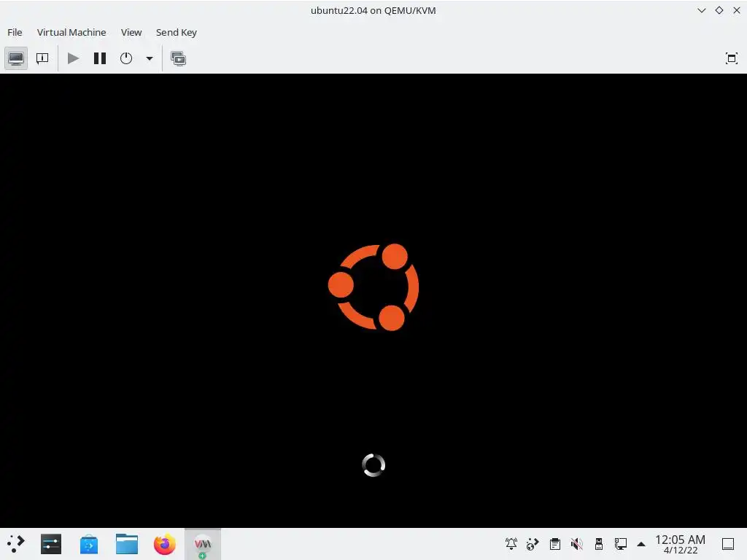Open the clock showing 12:05 AM
Image resolution: width=747 pixels, height=560 pixels.
(x=681, y=544)
